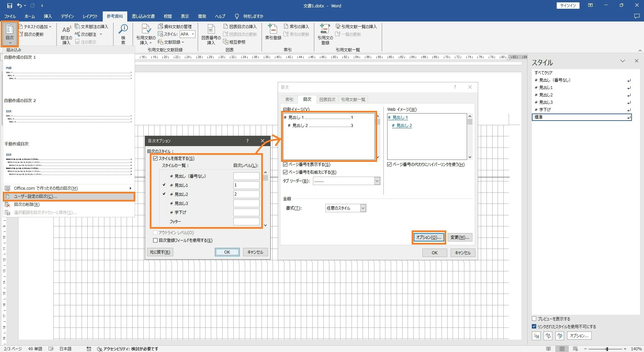This screenshot has height=352, width=644.
Task: Open the 書式 format dropdown
Action: 363,208
